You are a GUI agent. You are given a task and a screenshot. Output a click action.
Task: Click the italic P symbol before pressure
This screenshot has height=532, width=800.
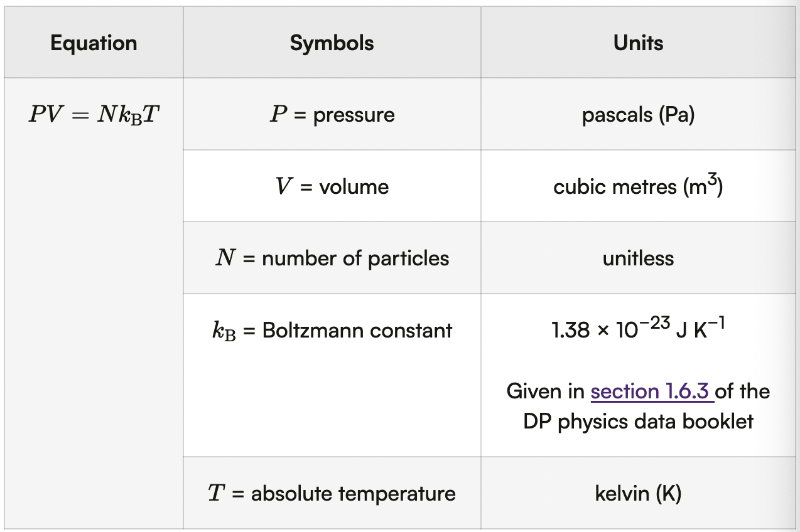278,115
